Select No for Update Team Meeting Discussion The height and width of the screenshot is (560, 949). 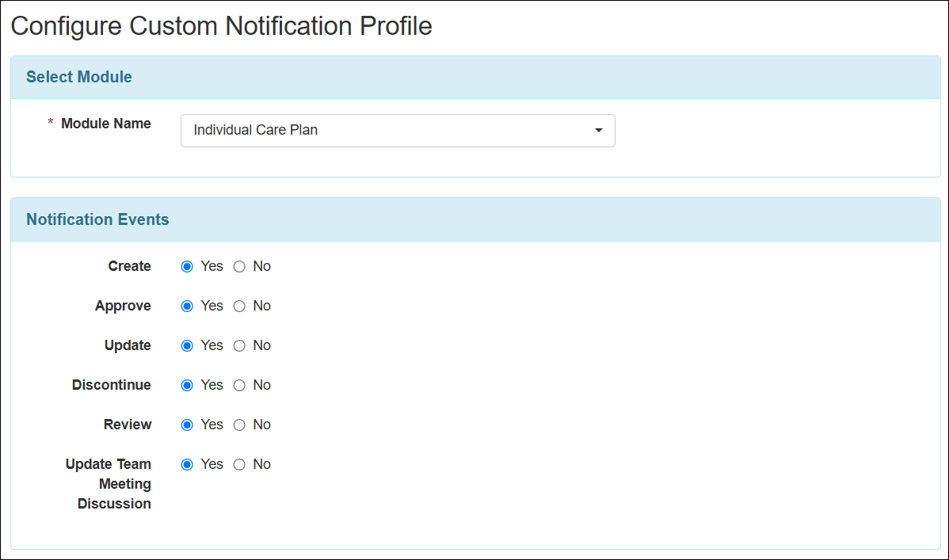pyautogui.click(x=240, y=464)
